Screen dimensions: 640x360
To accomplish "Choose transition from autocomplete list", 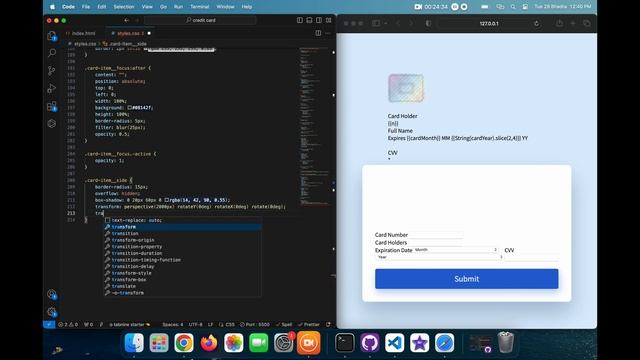I will pyautogui.click(x=182, y=233).
